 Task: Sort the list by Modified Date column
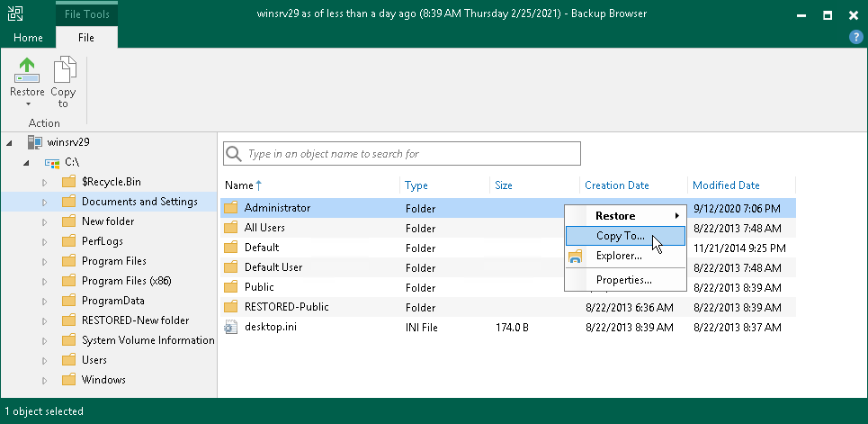click(x=725, y=185)
